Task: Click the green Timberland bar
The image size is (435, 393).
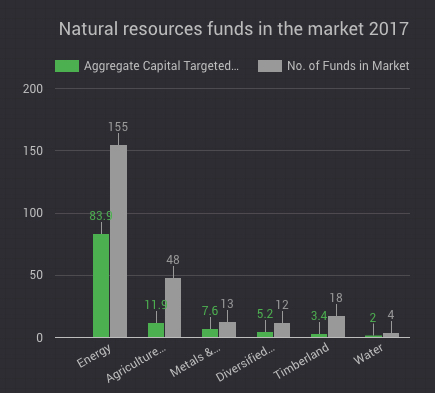Action: pyautogui.click(x=319, y=335)
